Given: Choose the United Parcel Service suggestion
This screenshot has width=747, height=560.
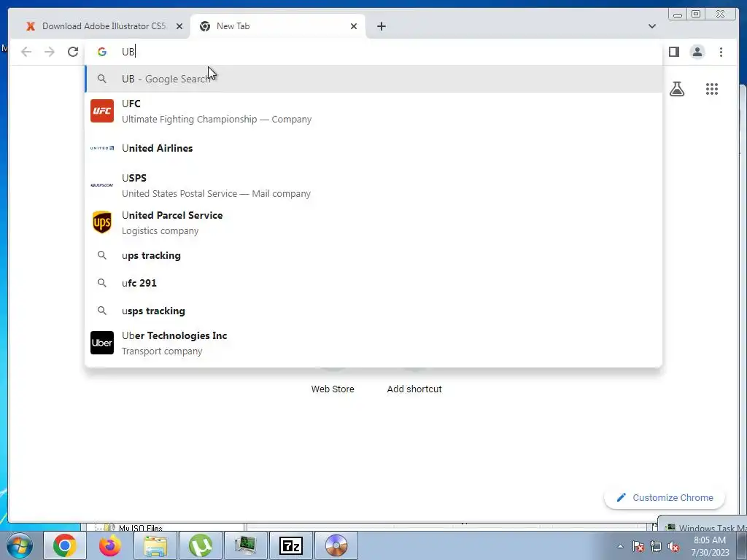Looking at the screenshot, I should coord(373,222).
